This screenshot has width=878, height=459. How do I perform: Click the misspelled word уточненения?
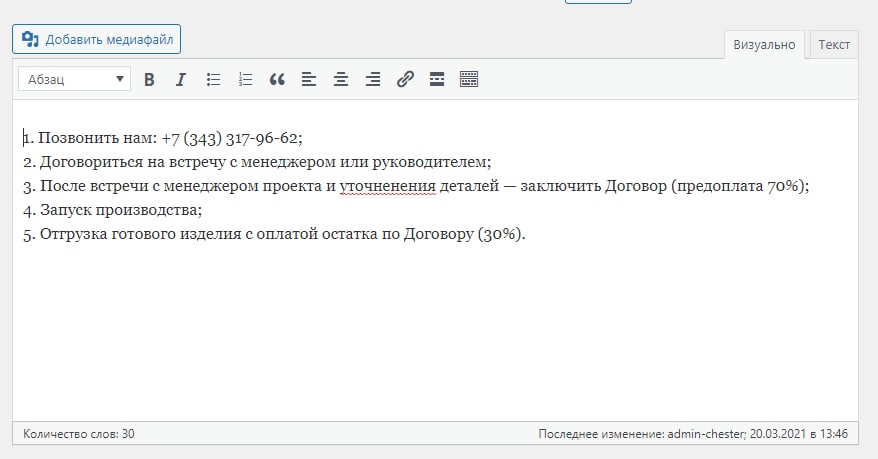pos(387,186)
